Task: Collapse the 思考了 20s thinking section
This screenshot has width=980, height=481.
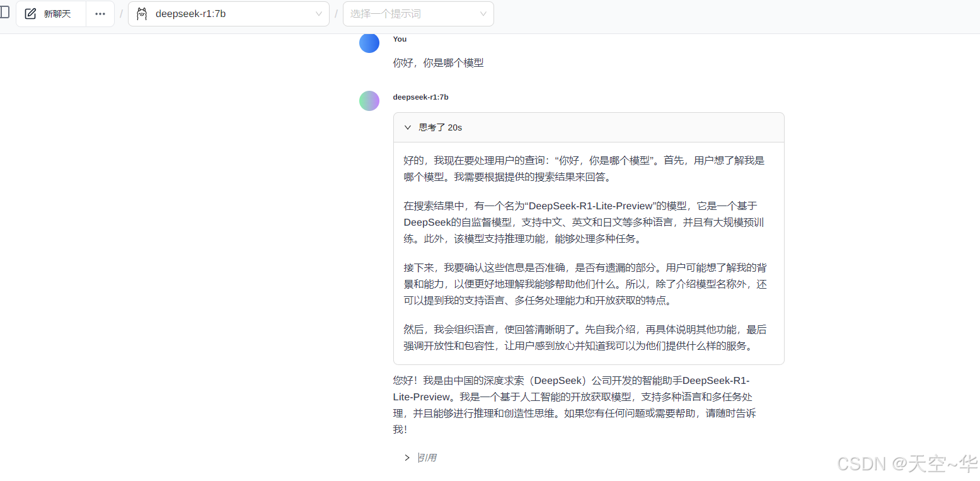Action: pyautogui.click(x=589, y=127)
